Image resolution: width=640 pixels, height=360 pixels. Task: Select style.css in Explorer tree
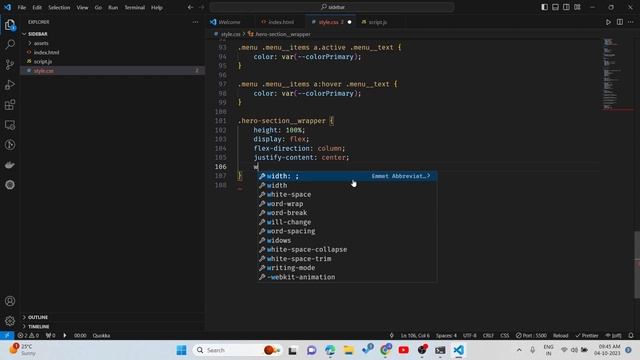click(112, 71)
